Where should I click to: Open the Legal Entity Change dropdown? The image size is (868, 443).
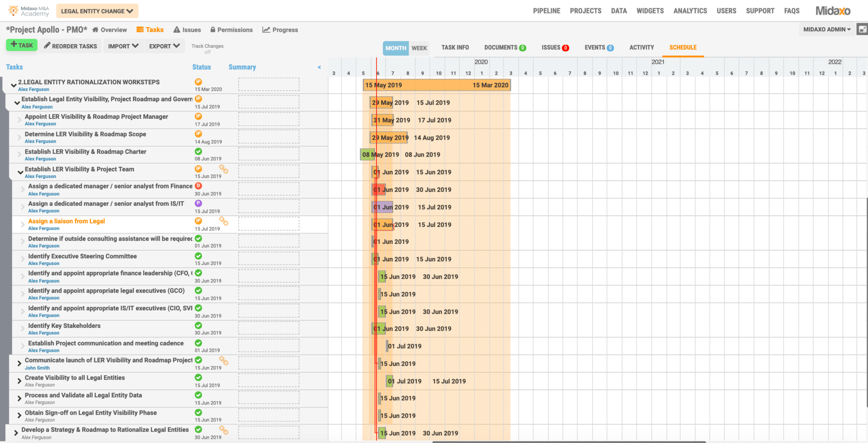(97, 11)
